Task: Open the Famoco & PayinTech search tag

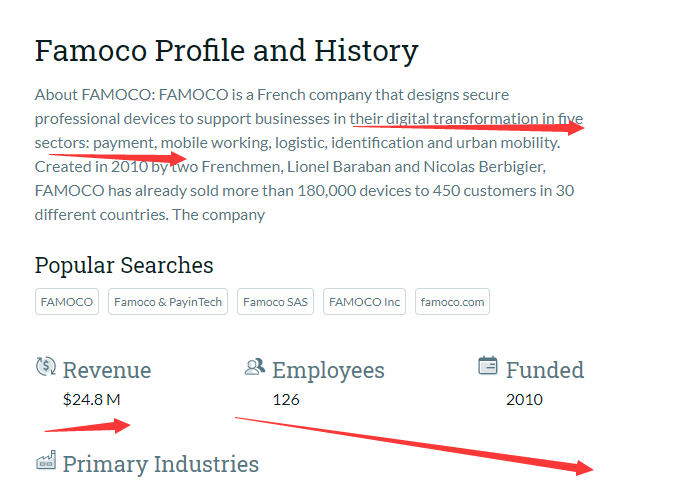Action: [x=168, y=301]
